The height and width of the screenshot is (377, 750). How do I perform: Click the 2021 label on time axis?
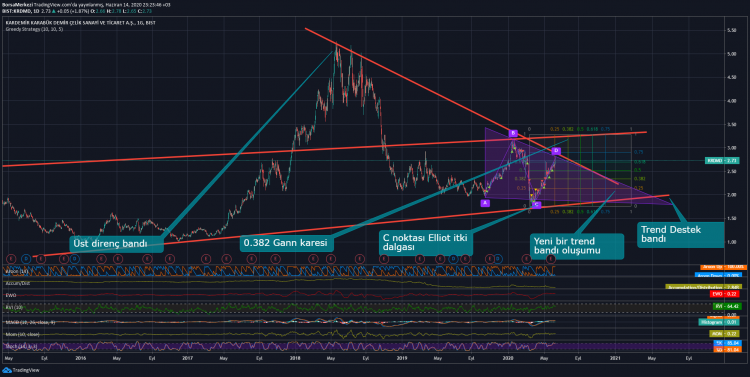615,358
